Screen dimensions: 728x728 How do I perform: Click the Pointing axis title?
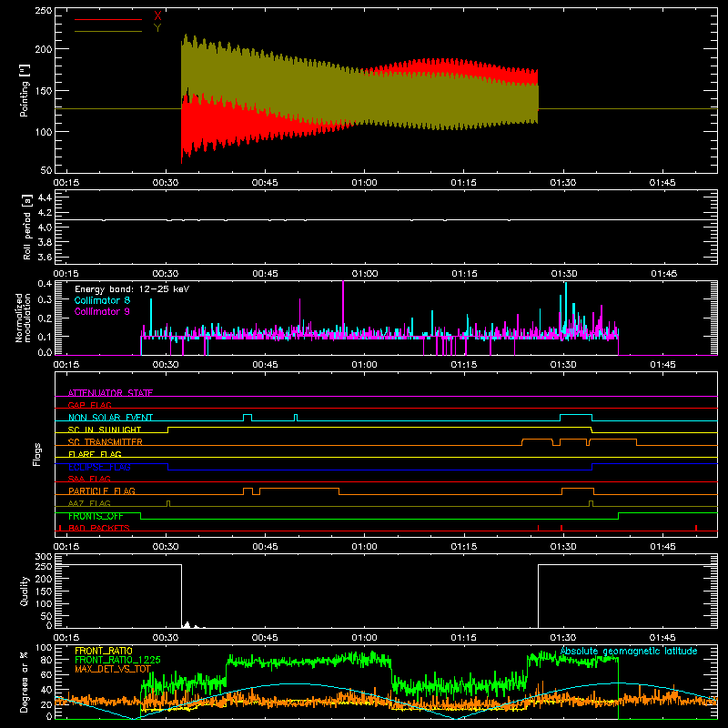25,90
